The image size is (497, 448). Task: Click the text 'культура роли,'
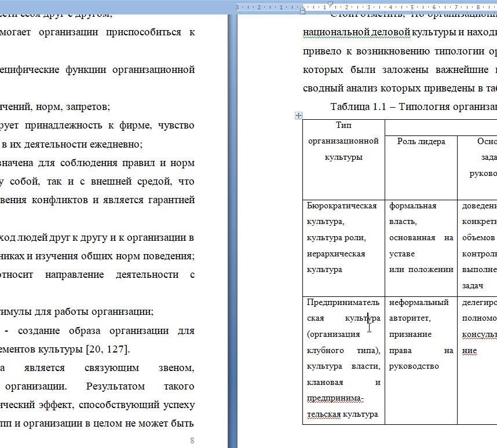pyautogui.click(x=337, y=238)
